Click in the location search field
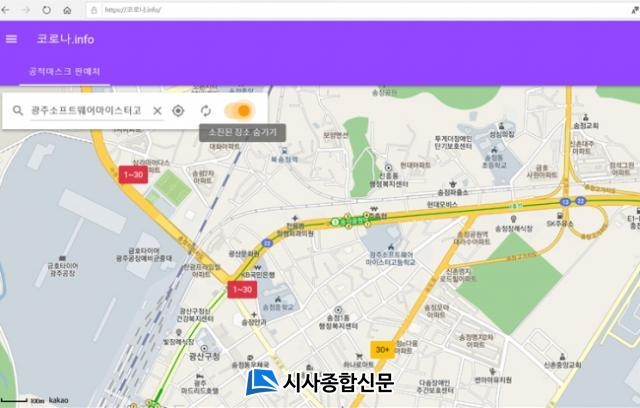The image size is (640, 408). click(x=86, y=110)
